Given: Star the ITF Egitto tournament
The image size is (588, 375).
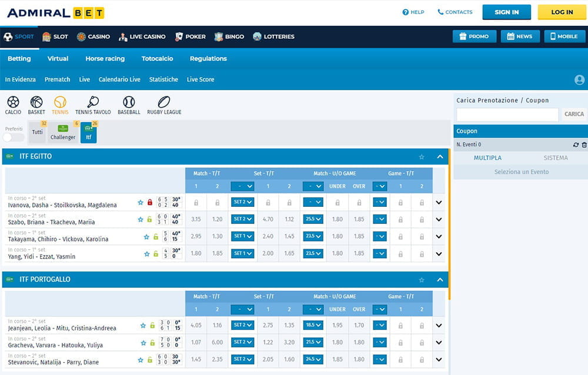Looking at the screenshot, I should click(x=421, y=157).
